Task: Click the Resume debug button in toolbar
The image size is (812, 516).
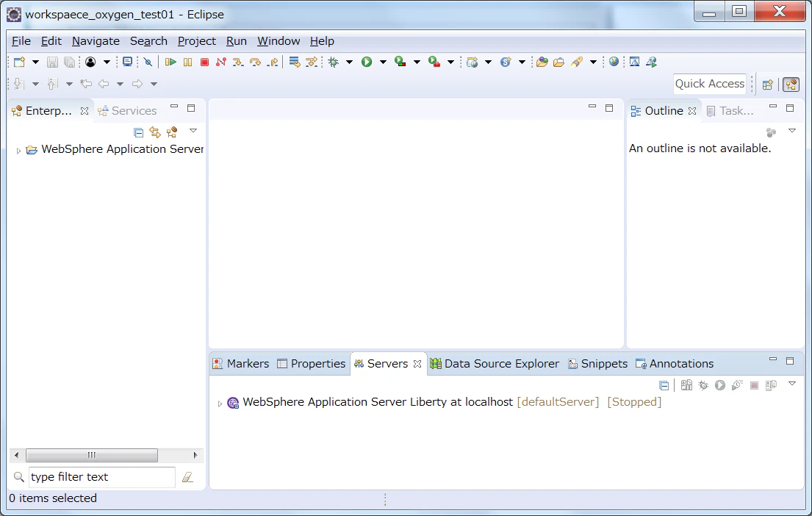Action: coord(170,62)
